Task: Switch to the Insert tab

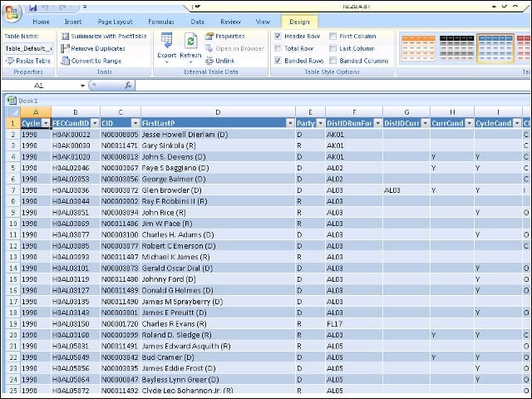Action: tap(73, 22)
